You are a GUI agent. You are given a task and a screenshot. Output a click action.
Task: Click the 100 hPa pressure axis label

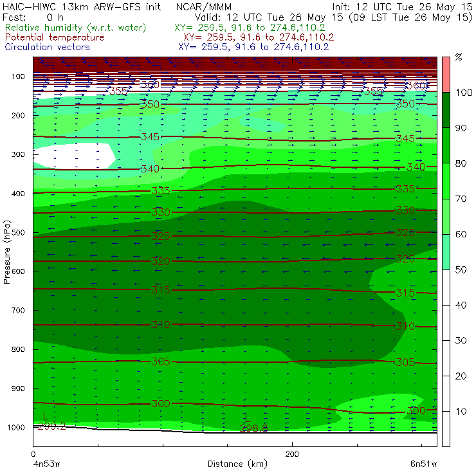click(x=18, y=77)
